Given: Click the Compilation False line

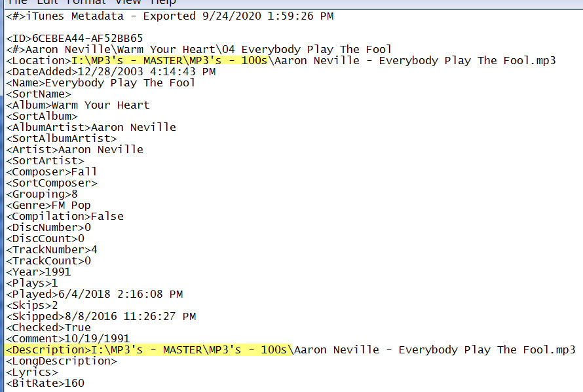Looking at the screenshot, I should click(x=65, y=217).
